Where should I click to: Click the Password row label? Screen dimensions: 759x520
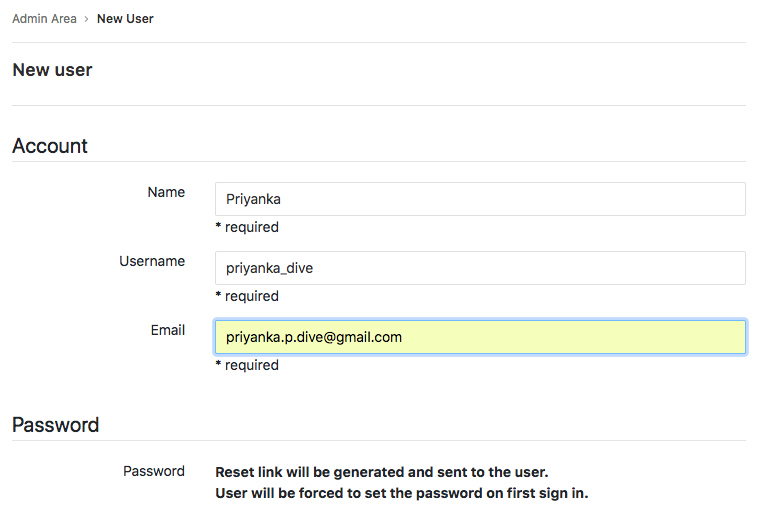(x=154, y=471)
